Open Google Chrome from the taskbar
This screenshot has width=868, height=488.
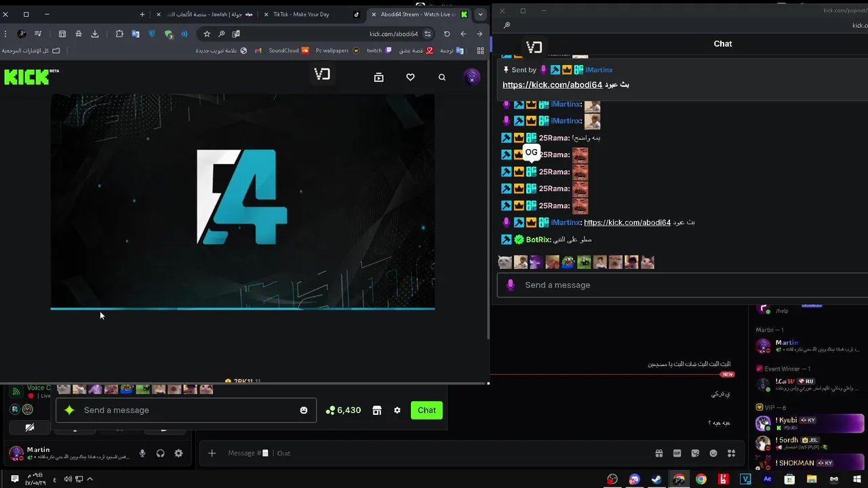point(701,479)
